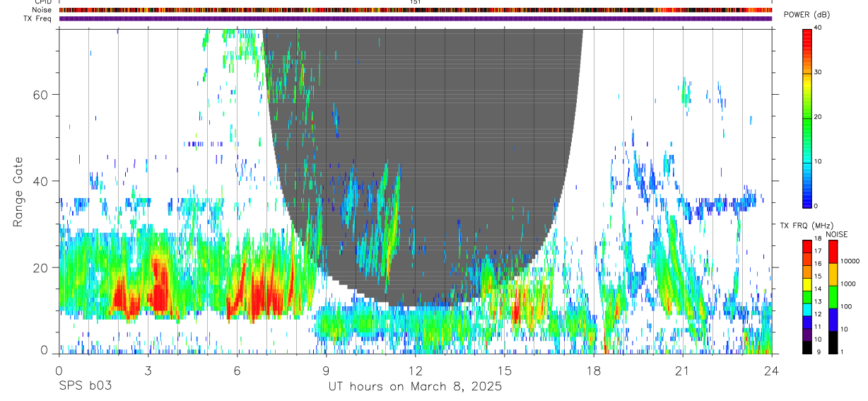This screenshot has width=868, height=401.
Task: Click the 151 CPID value
Action: click(x=416, y=2)
